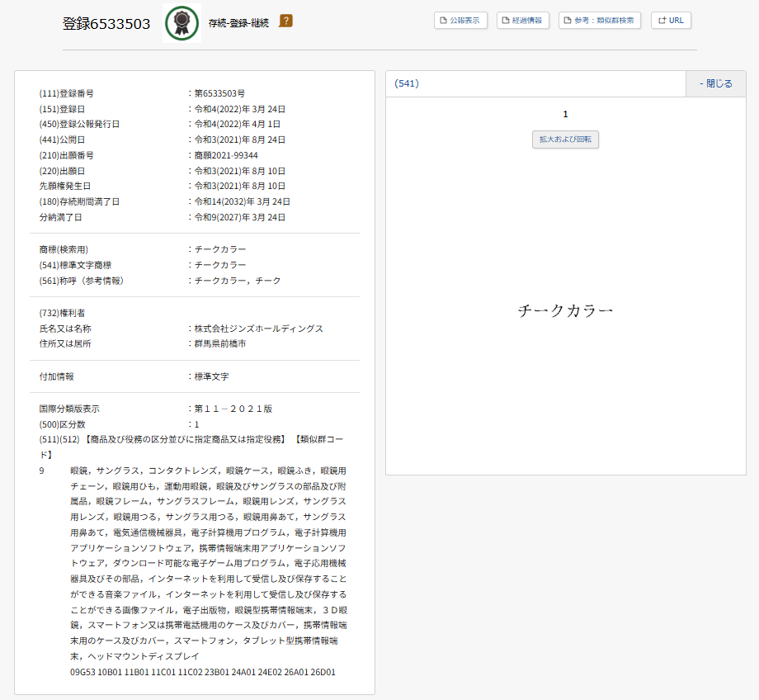Click the brown question mark help icon
Screen dimensions: 759x700
[x=285, y=21]
